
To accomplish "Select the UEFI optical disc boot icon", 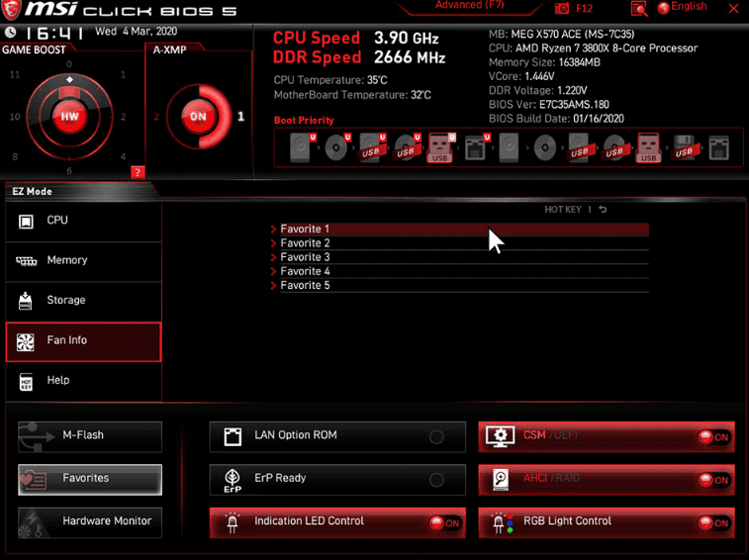I will pos(337,147).
